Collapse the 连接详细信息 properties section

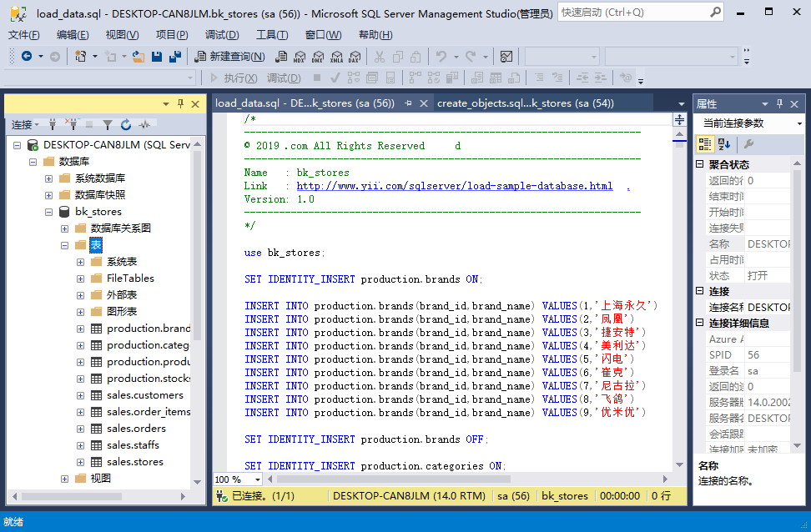pyautogui.click(x=700, y=323)
